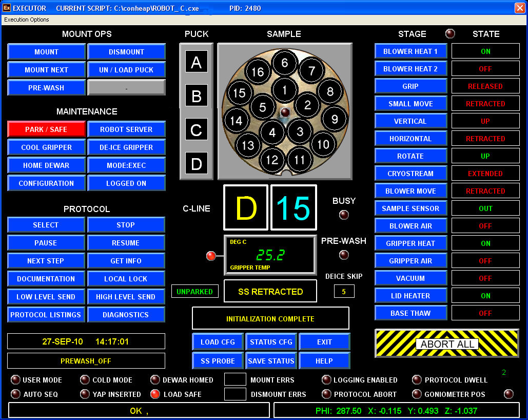Click the De-Ice Gripper button

(126, 147)
